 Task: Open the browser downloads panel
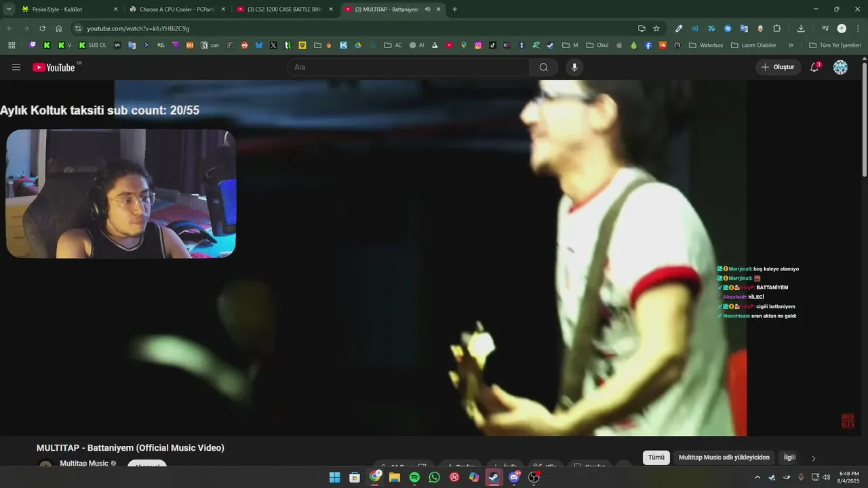coord(801,28)
